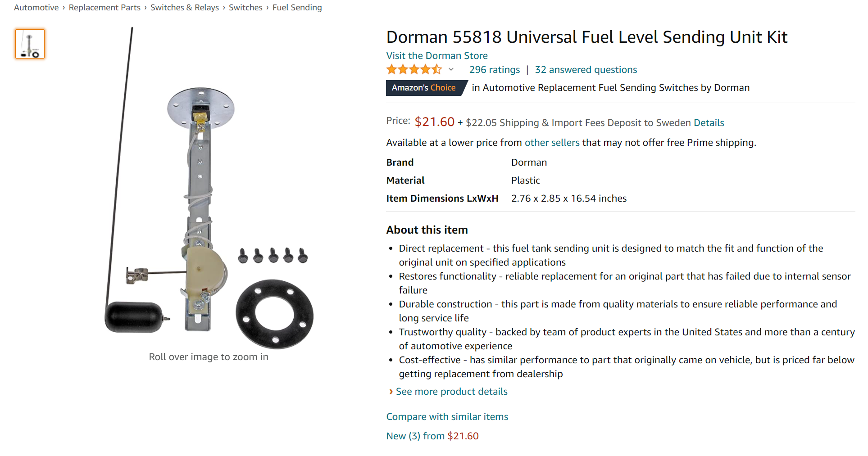Click the $21.60 price
The width and height of the screenshot is (868, 456).
pos(435,122)
